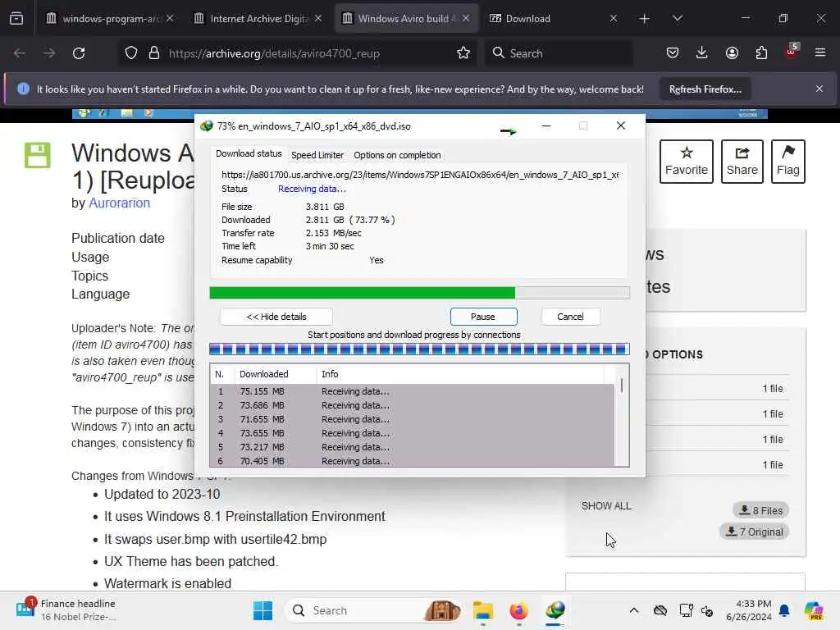Open Speed Limiter tab in download dialog
The image size is (840, 630).
(x=317, y=155)
